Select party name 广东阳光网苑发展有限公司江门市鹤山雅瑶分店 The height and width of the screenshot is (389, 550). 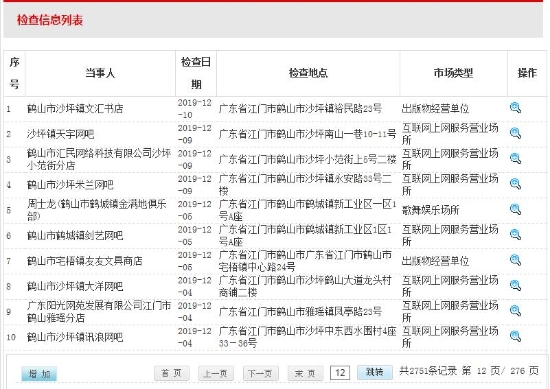click(x=99, y=311)
